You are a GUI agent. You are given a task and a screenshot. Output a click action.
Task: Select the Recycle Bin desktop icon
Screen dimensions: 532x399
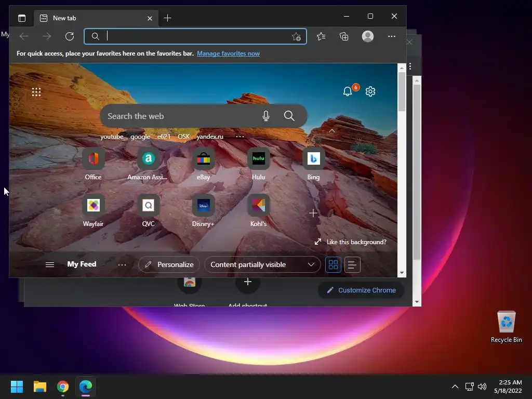coord(506,327)
